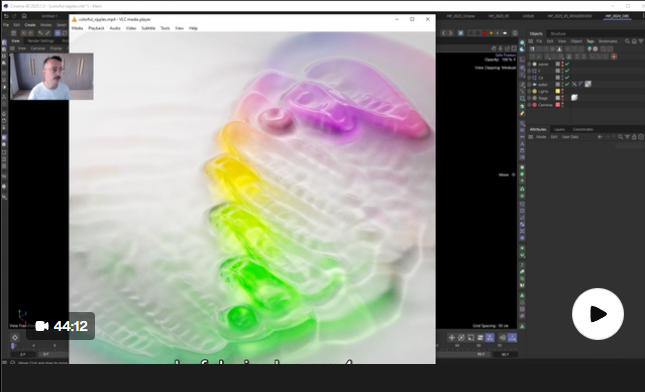
Task: Click the yellow keyframe icon in top toolbar
Action: point(491,33)
